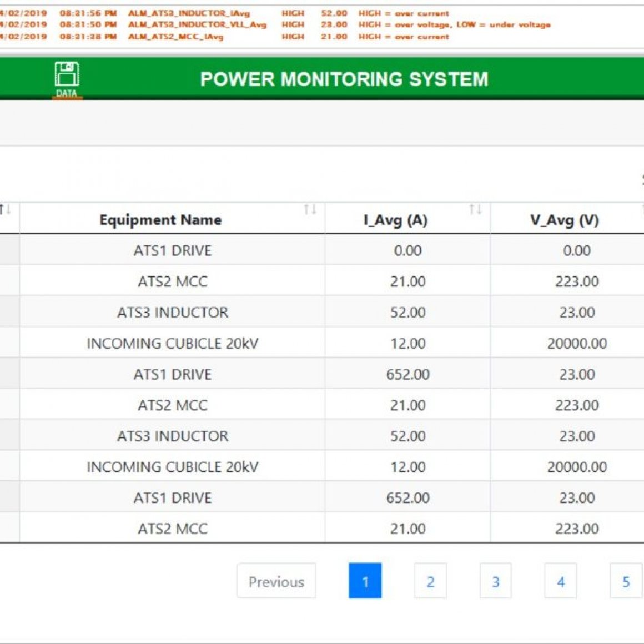The width and height of the screenshot is (644, 644).
Task: Click sort arrows in Equipment Name column
Action: pyautogui.click(x=310, y=209)
